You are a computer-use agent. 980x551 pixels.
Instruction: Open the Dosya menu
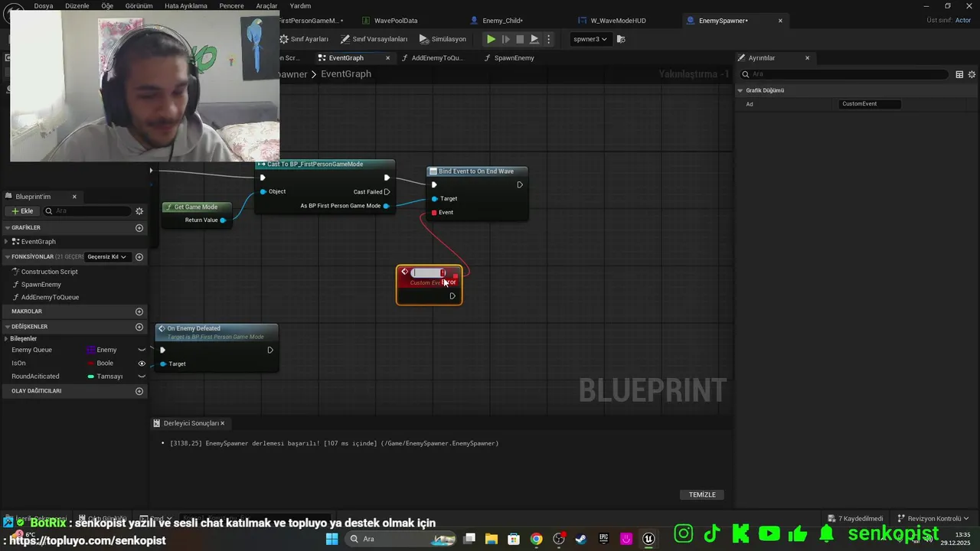44,5
